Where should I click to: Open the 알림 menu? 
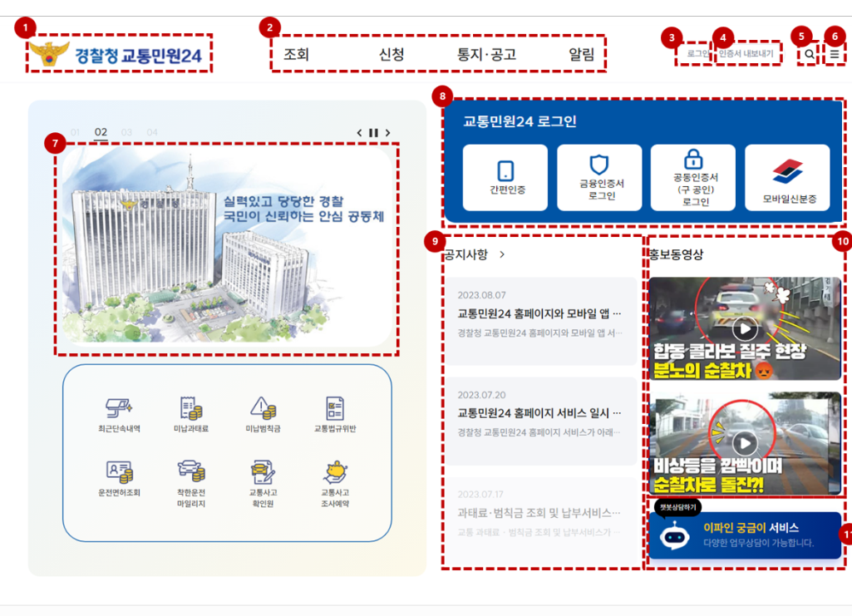point(581,54)
